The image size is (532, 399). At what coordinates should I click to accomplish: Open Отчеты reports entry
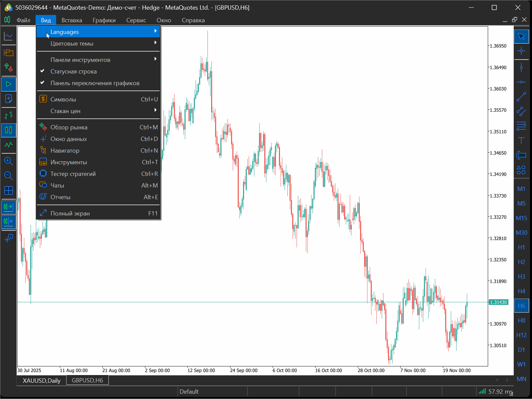(98, 197)
